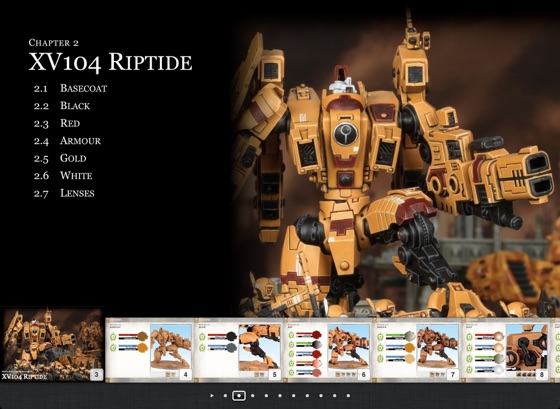Open page 5 Black thumbnail
560x409 pixels.
click(x=239, y=349)
